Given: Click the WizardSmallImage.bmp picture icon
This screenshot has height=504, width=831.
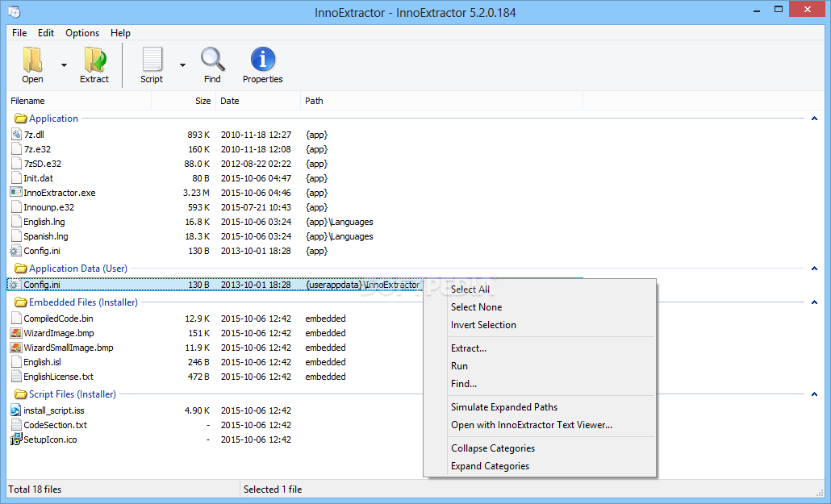Looking at the screenshot, I should click(16, 348).
